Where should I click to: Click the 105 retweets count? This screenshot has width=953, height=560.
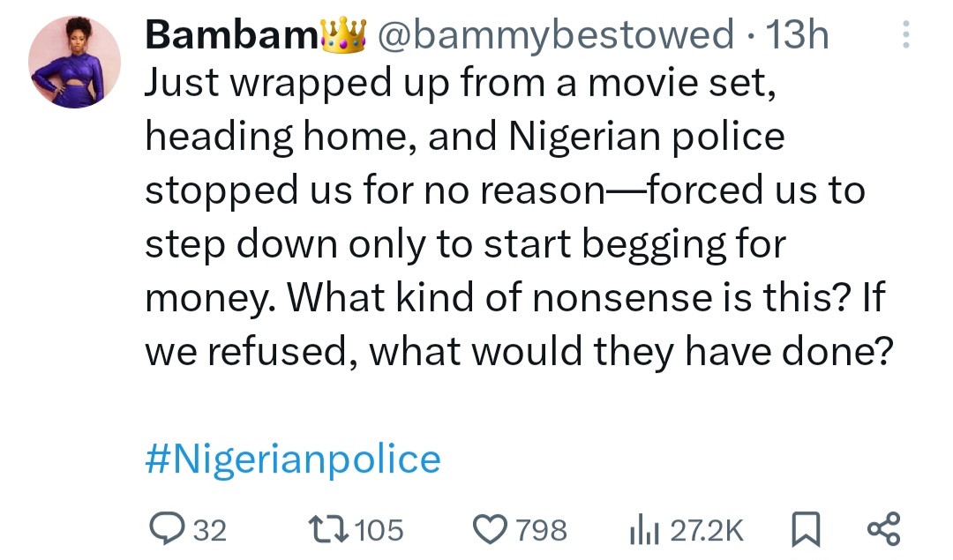coord(381,530)
